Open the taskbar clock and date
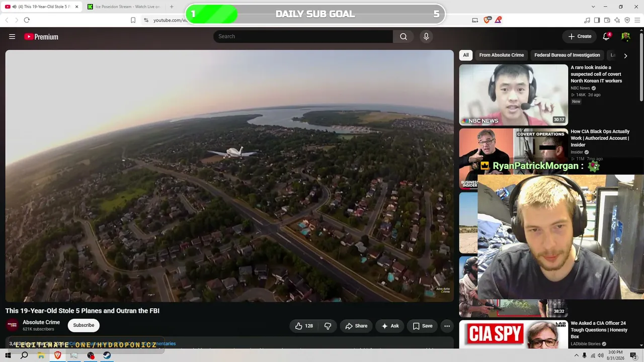This screenshot has width=644, height=362. [615, 355]
